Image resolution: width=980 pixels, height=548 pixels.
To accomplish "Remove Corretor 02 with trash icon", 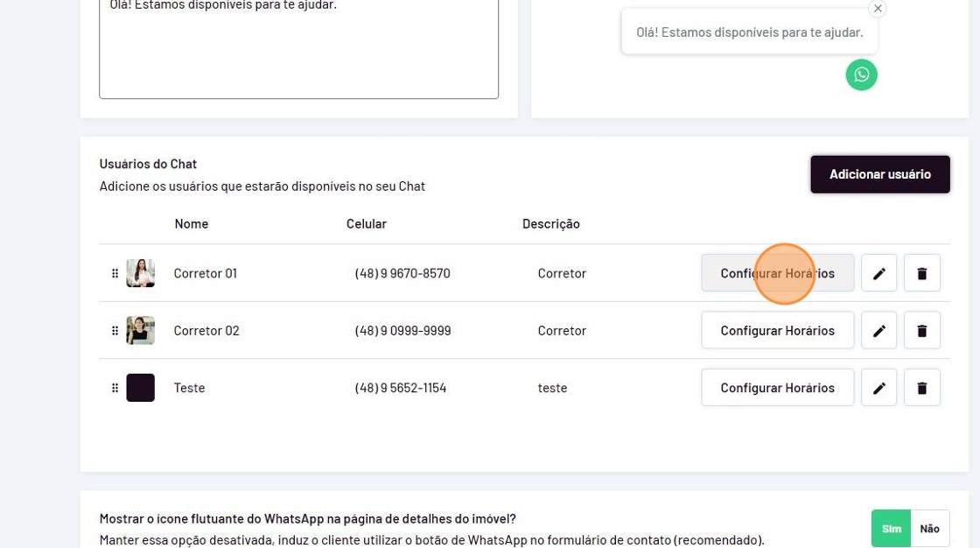I will 921,331.
